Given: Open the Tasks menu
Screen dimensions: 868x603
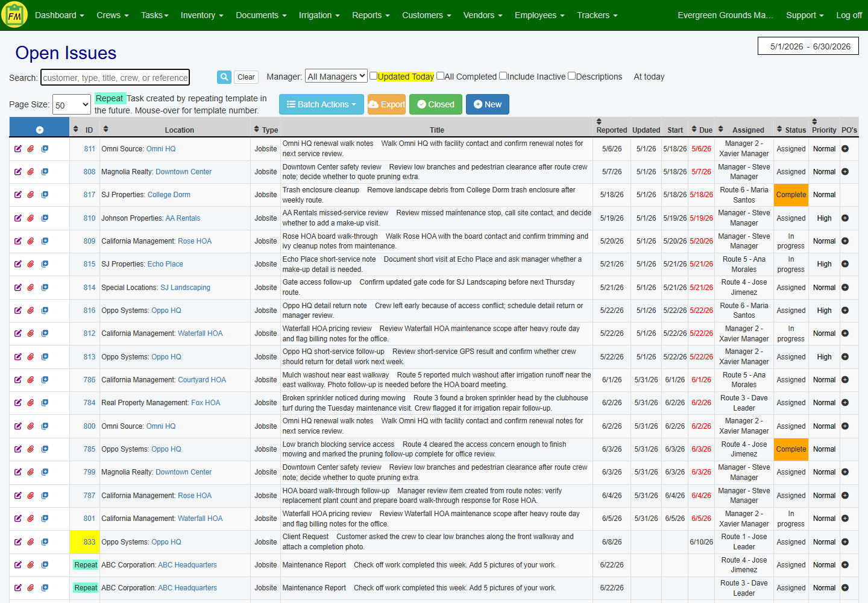Looking at the screenshot, I should (x=155, y=15).
